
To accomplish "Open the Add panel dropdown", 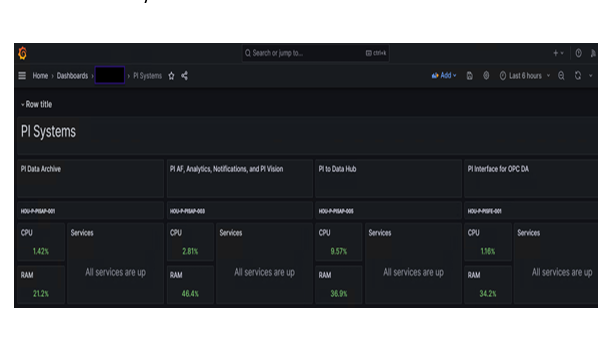I will point(444,75).
